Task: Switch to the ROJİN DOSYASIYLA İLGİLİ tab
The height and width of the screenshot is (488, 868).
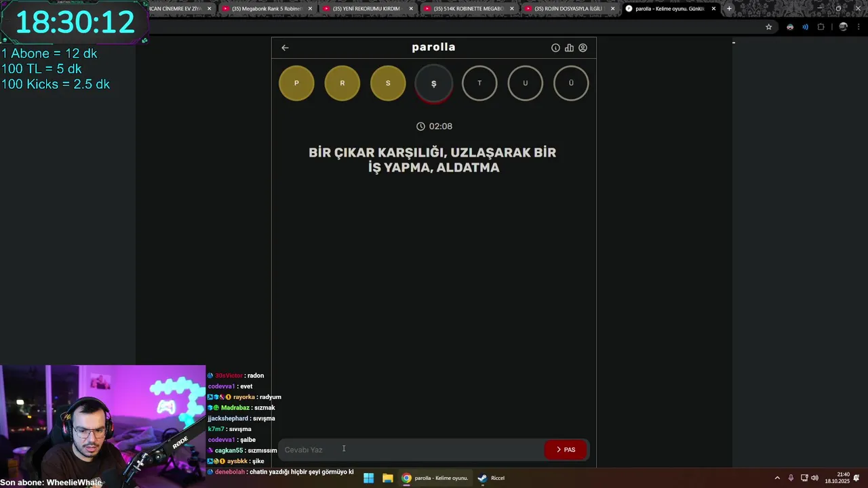Action: click(x=567, y=9)
